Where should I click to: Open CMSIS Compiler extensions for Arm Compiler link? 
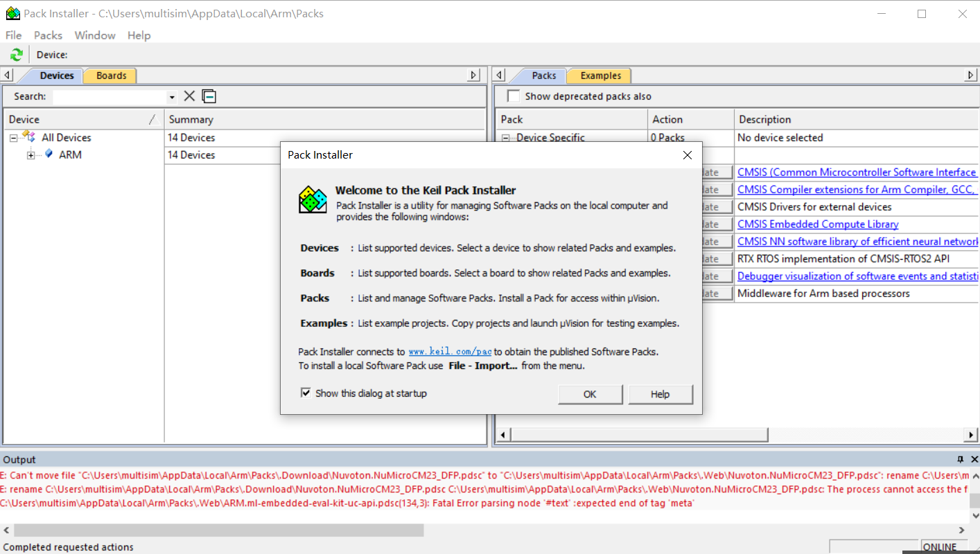[x=857, y=189]
